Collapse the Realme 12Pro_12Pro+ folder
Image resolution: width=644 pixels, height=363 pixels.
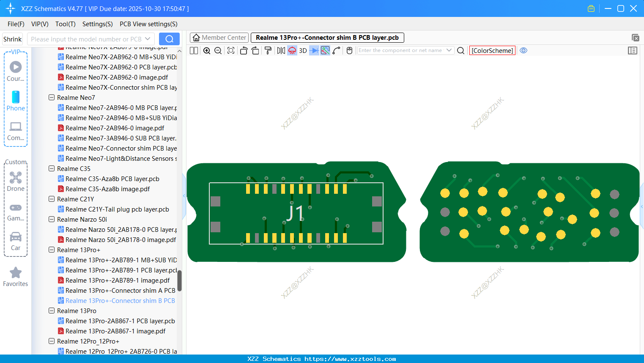pyautogui.click(x=52, y=341)
